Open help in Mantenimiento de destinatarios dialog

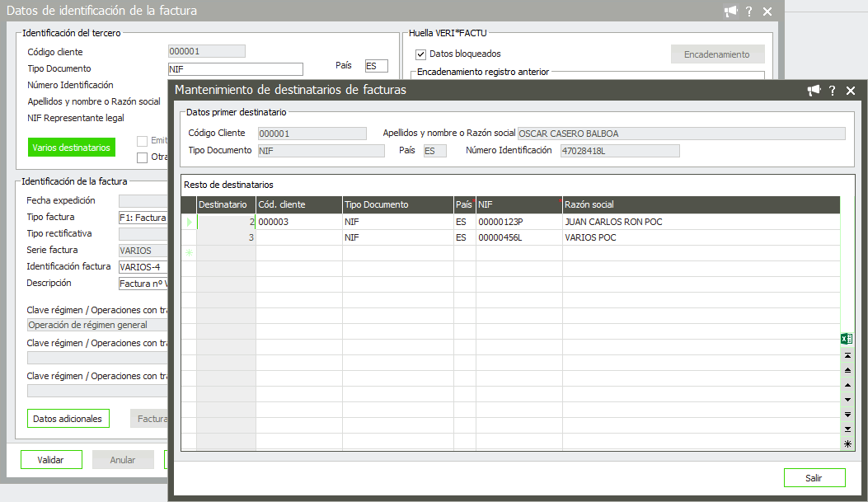833,91
